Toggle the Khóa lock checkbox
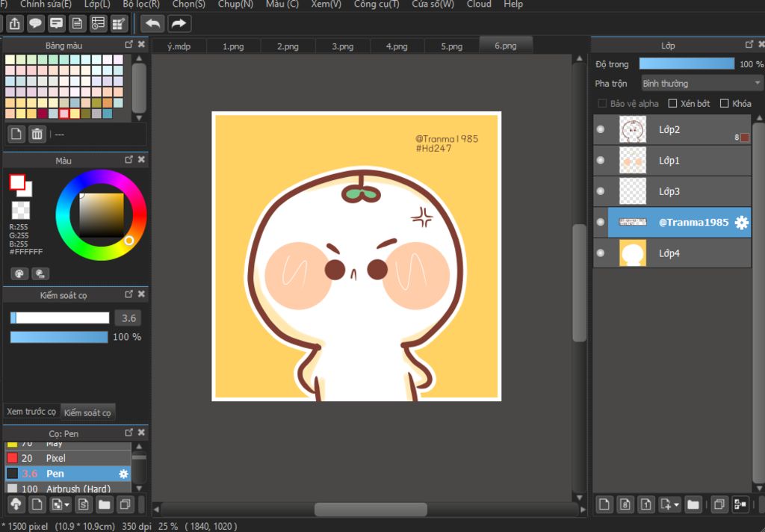Image resolution: width=765 pixels, height=532 pixels. 725,103
